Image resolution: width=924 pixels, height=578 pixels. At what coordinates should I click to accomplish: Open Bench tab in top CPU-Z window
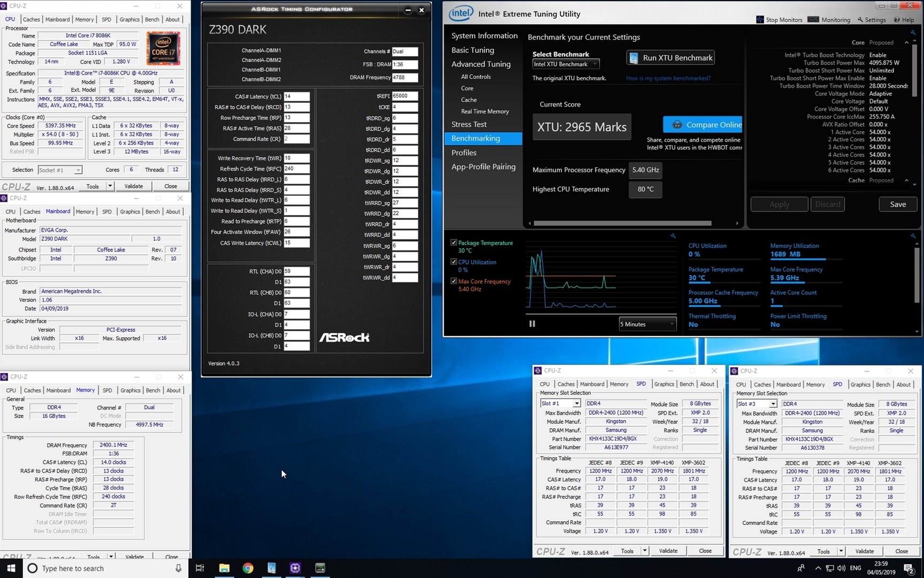point(152,19)
